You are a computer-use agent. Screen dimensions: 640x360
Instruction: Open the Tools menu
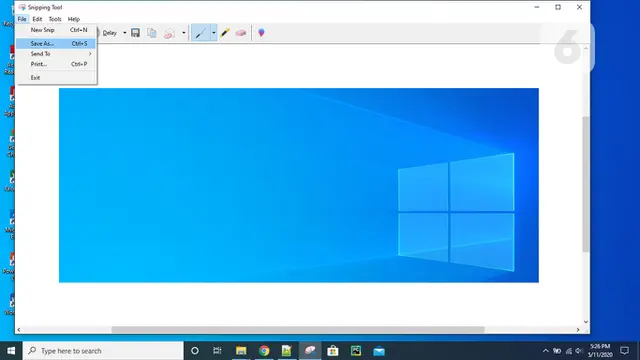[55, 19]
